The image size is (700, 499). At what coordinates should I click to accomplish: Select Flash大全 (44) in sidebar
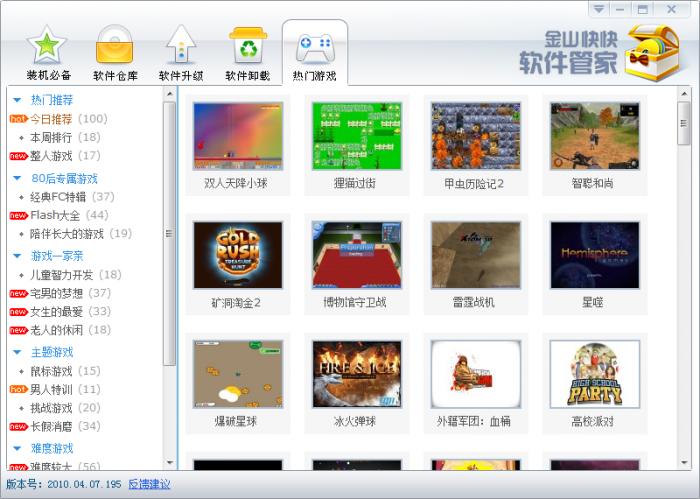coord(69,215)
